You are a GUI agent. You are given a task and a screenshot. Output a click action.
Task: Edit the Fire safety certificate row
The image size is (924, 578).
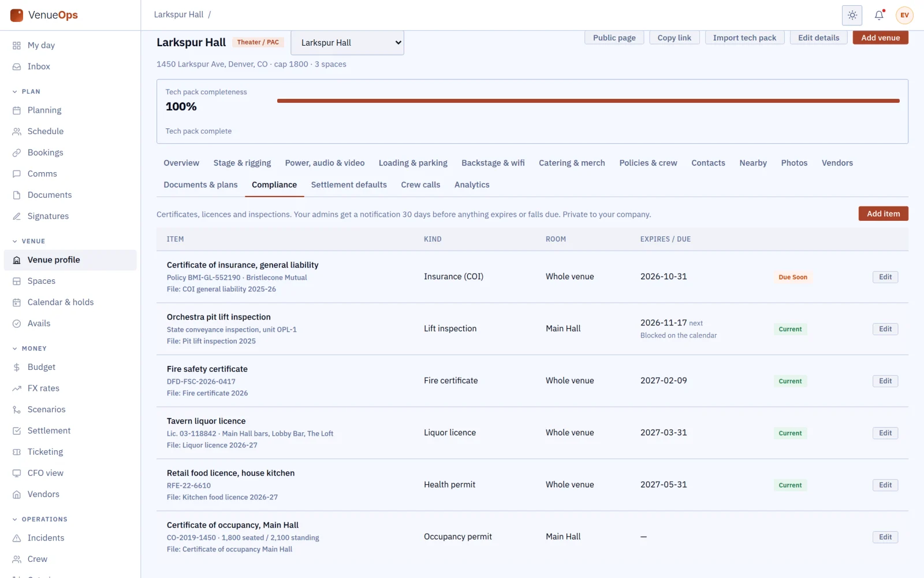coord(885,381)
